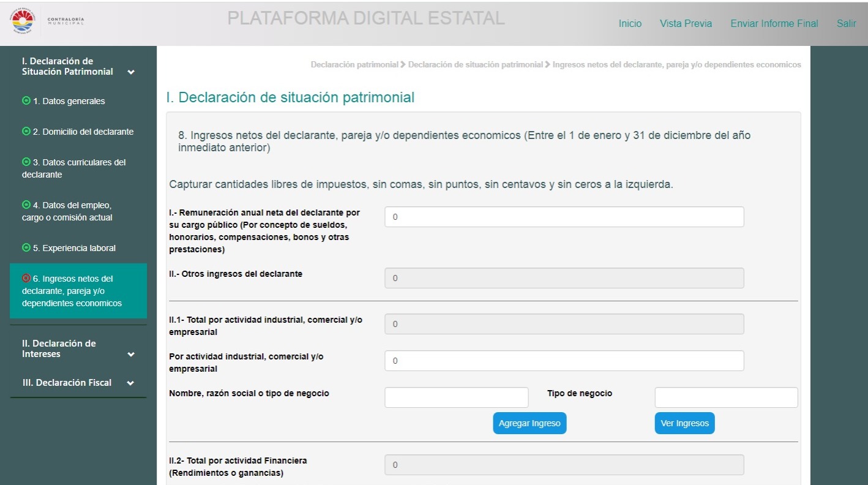Click green icon beside Datos curriculares
Viewport: 868px width, 485px height.
pos(26,162)
